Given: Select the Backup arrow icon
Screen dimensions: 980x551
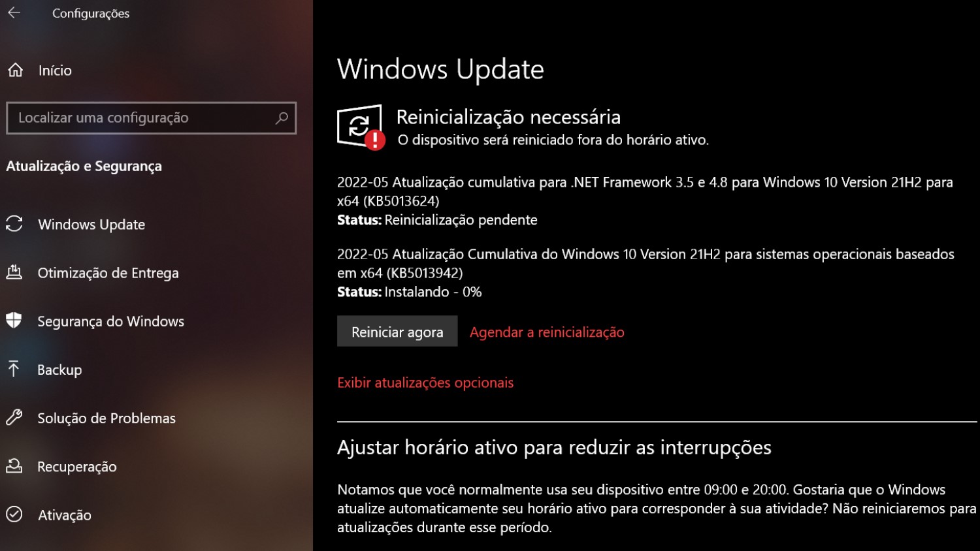Looking at the screenshot, I should pos(14,369).
